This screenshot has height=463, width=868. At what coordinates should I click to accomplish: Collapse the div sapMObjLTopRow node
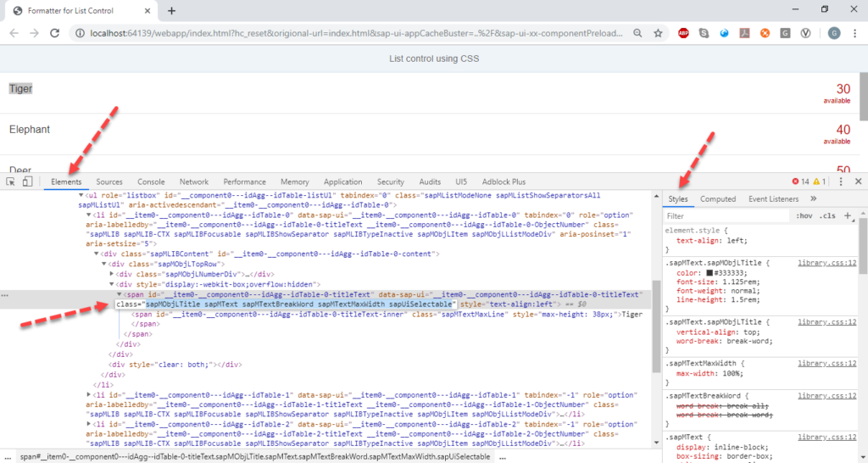pos(104,264)
